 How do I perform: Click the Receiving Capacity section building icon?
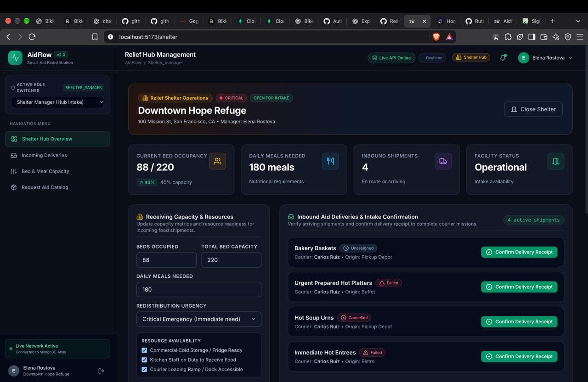140,217
